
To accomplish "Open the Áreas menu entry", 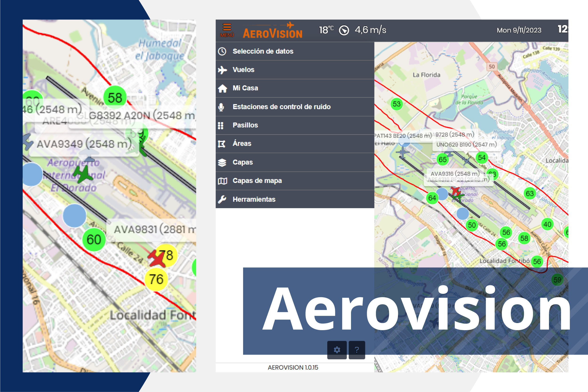I will pos(295,144).
